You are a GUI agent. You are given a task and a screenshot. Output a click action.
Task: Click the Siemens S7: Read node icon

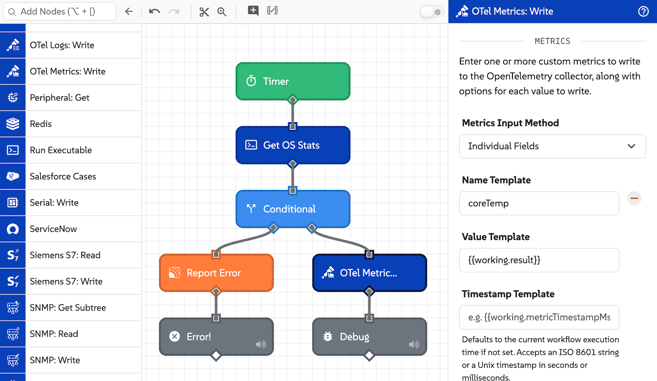pyautogui.click(x=13, y=255)
